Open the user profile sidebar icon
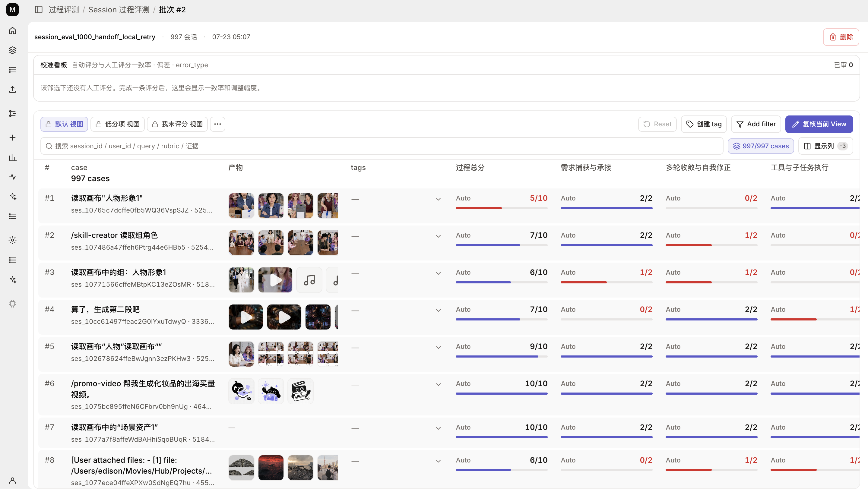 click(12, 480)
